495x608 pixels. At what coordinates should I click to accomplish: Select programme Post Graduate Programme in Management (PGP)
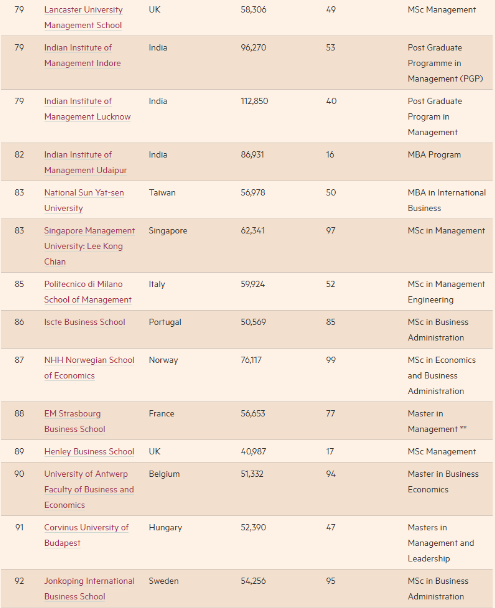(445, 63)
